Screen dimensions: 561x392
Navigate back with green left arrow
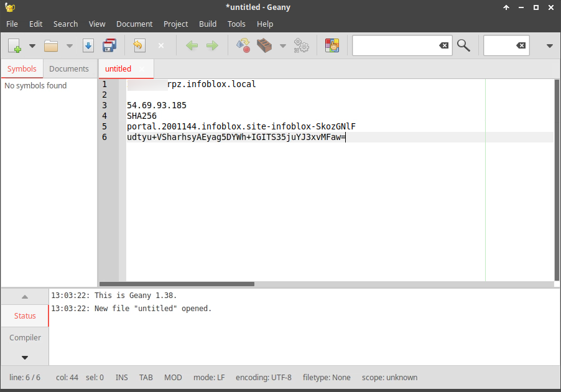(x=192, y=45)
